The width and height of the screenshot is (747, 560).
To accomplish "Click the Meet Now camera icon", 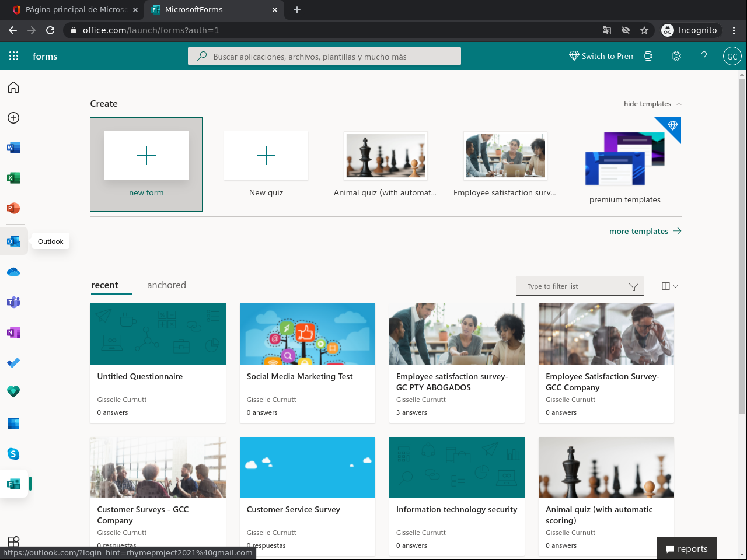I will pos(648,56).
